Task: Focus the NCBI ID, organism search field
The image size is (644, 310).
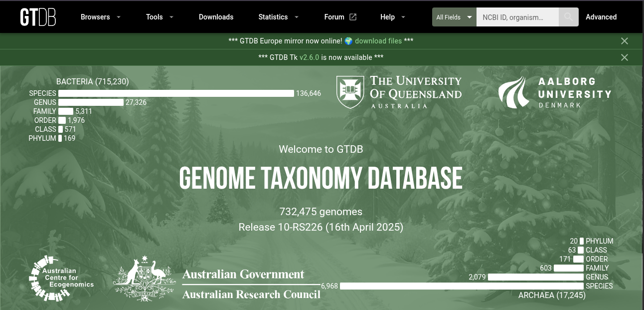Action: point(517,17)
